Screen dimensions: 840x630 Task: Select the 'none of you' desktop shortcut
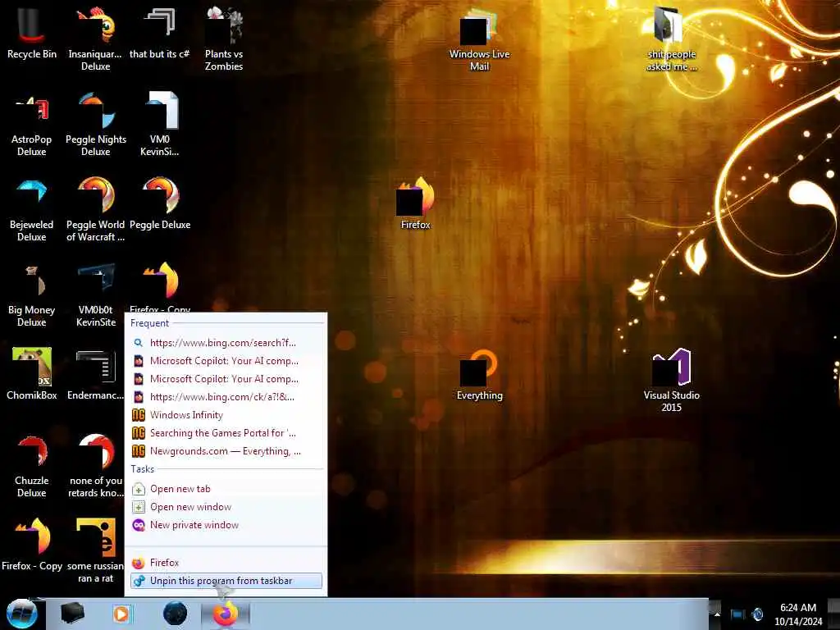(x=96, y=466)
